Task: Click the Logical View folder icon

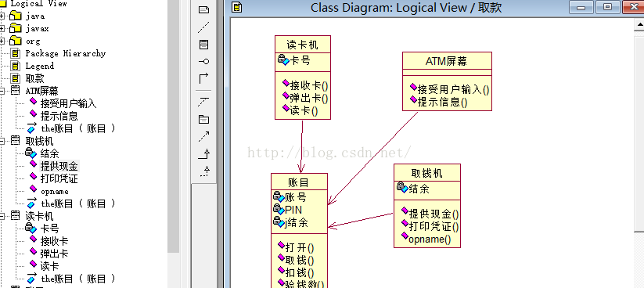Action: [3, 3]
